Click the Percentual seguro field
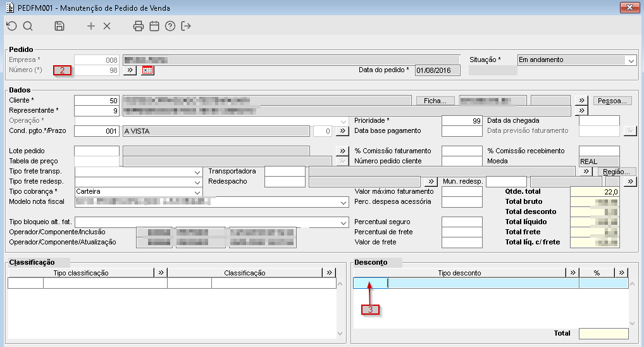This screenshot has height=347, width=644. [462, 222]
